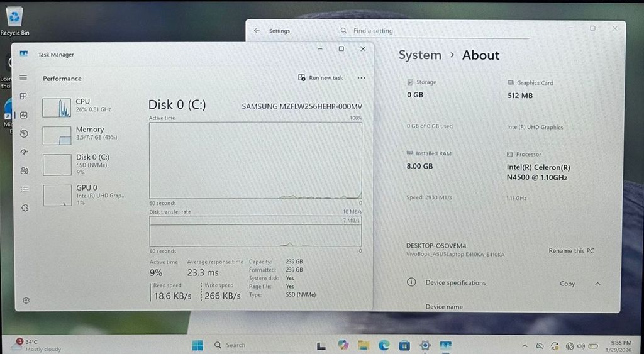
Task: Click Run new task button
Action: click(321, 78)
